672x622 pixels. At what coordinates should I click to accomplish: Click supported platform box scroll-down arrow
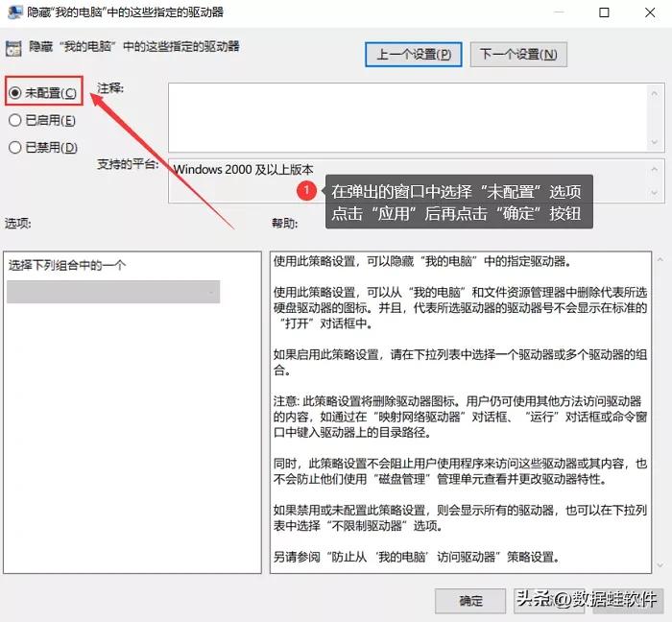point(655,193)
